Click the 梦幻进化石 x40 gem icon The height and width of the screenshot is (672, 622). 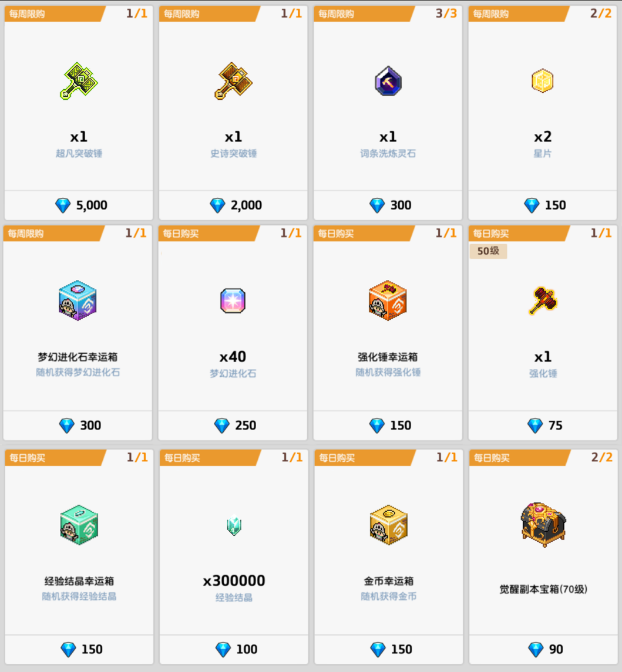pyautogui.click(x=233, y=301)
